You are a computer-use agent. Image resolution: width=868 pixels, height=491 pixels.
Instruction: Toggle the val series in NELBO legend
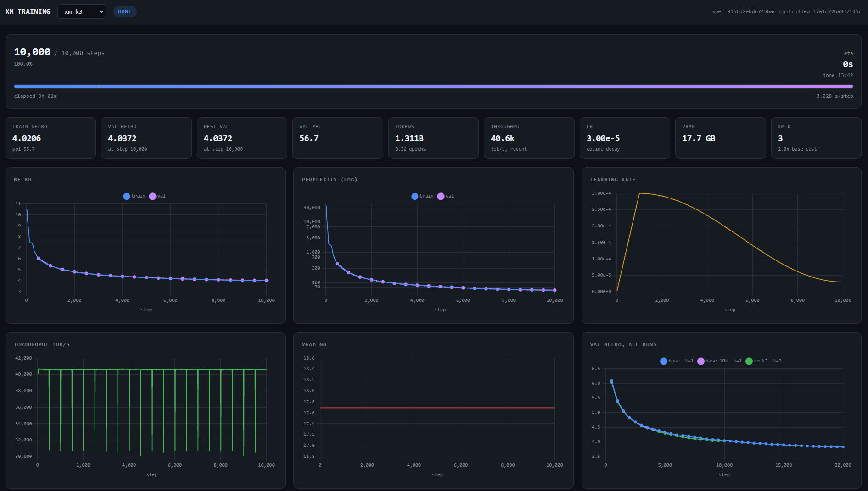coord(157,196)
